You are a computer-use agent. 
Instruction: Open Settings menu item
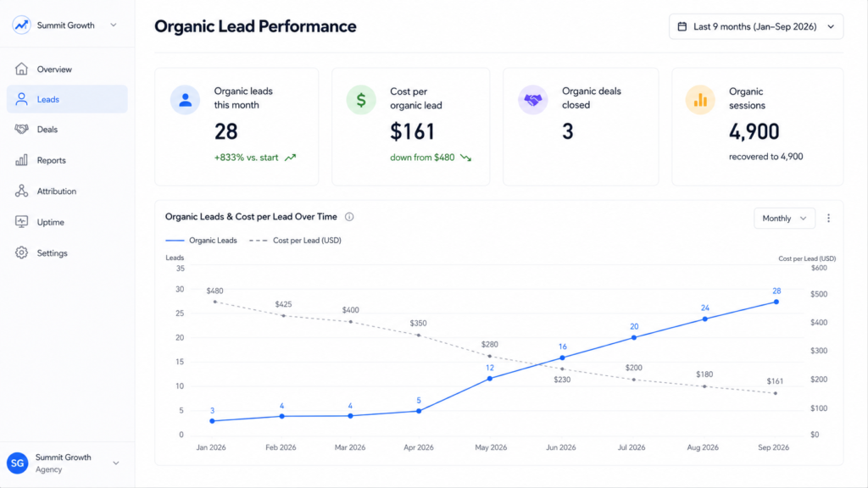click(67, 252)
